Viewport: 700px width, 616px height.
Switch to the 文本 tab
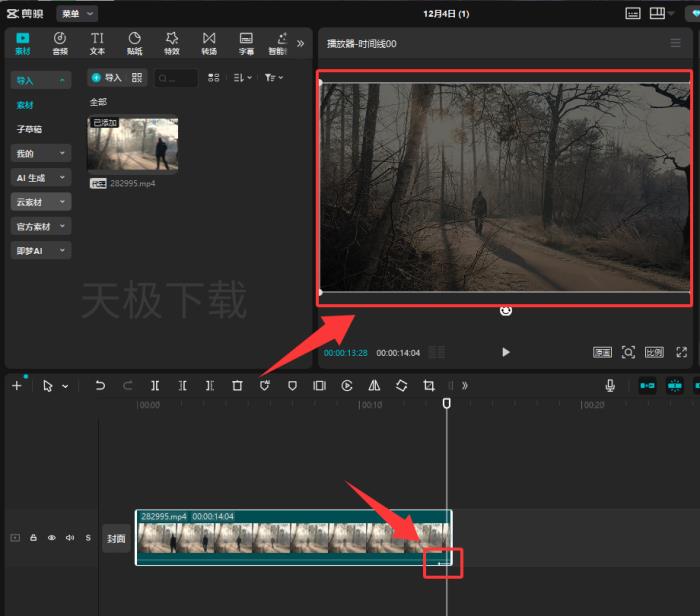97,43
